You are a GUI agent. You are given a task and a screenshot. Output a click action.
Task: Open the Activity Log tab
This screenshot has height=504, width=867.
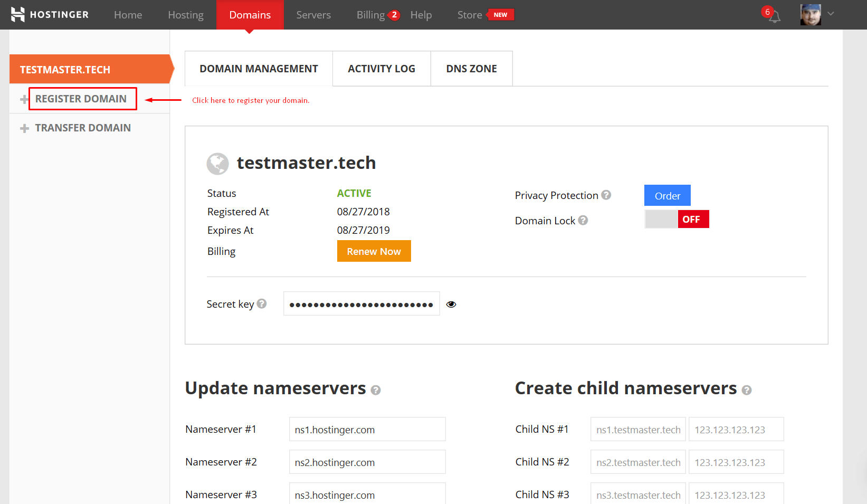tap(382, 69)
